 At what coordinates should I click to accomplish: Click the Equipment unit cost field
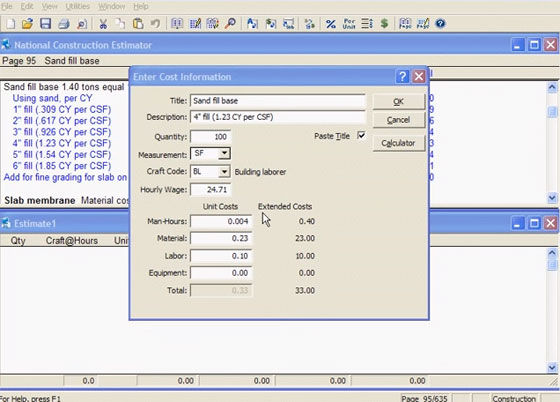coord(221,273)
